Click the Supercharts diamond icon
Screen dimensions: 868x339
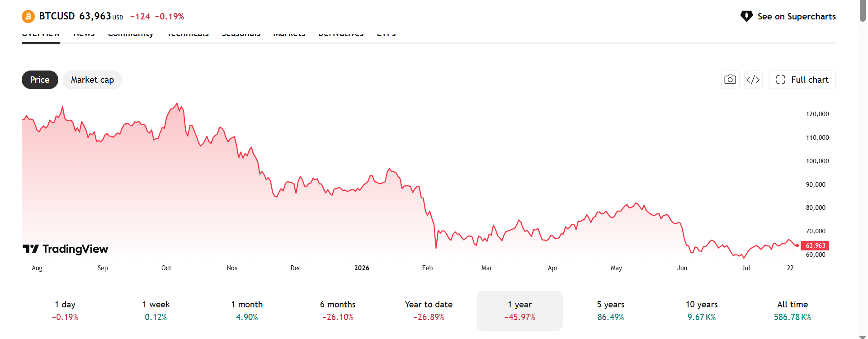coord(746,16)
